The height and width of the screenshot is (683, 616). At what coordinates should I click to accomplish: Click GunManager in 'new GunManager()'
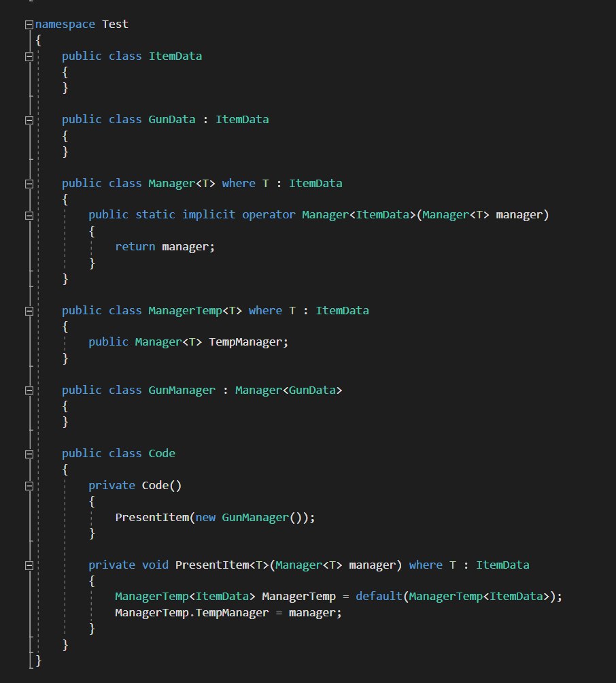pyautogui.click(x=256, y=518)
